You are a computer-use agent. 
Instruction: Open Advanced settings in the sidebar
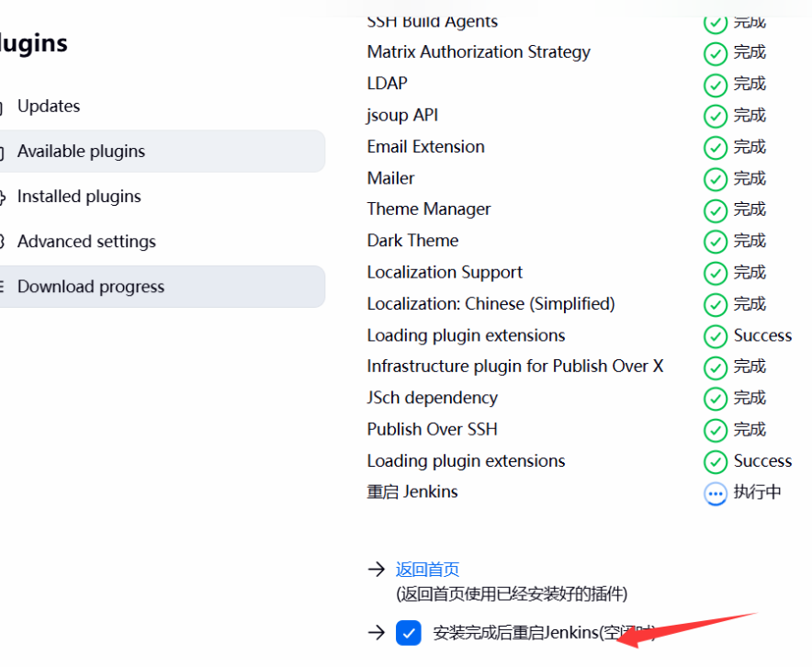click(x=86, y=242)
